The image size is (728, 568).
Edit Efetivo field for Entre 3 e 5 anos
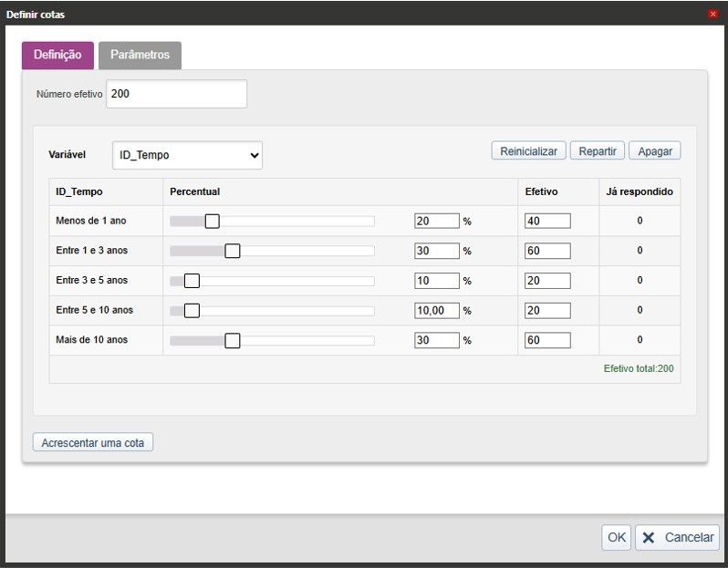(x=547, y=281)
